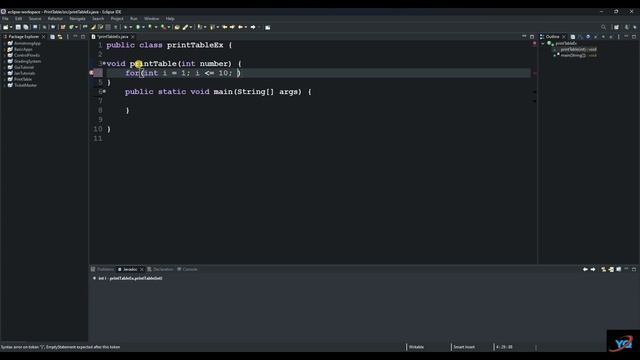Expand the GradingSystem project
This screenshot has height=360, width=640.
(4, 61)
